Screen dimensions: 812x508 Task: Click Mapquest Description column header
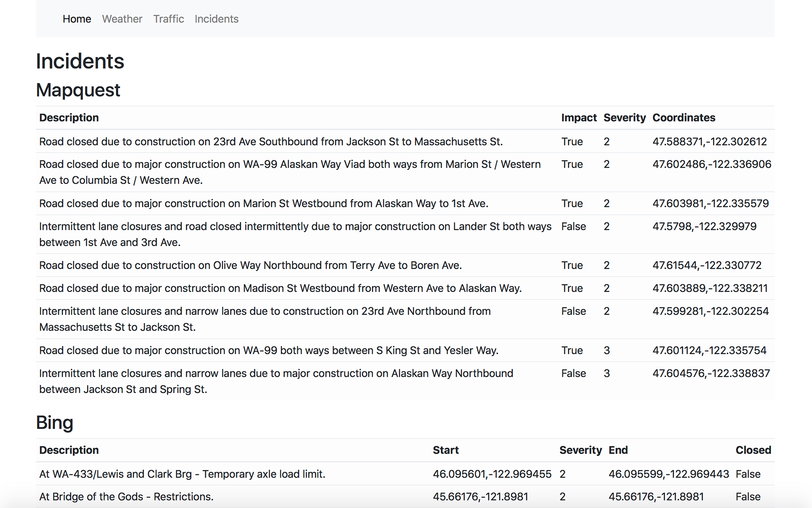click(69, 117)
